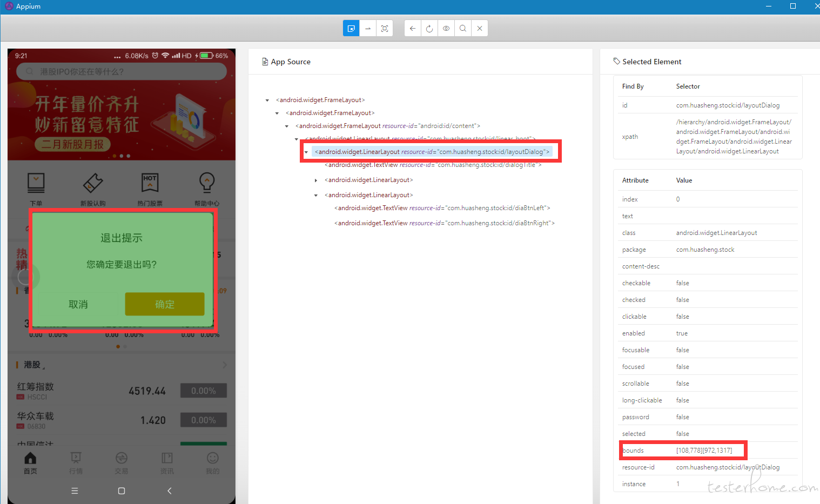Image resolution: width=820 pixels, height=504 pixels.
Task: Collapse the second-level FrameLayout node arrow
Action: click(x=277, y=113)
